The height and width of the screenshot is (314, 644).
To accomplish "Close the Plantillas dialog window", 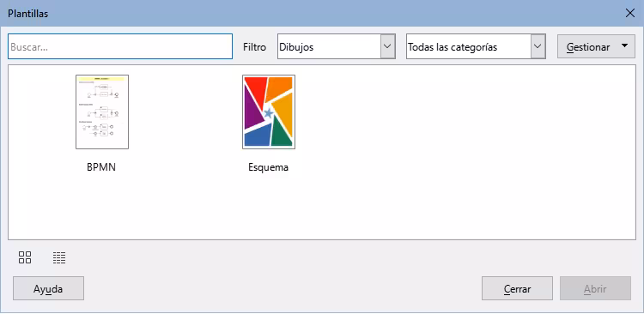I will [x=629, y=13].
